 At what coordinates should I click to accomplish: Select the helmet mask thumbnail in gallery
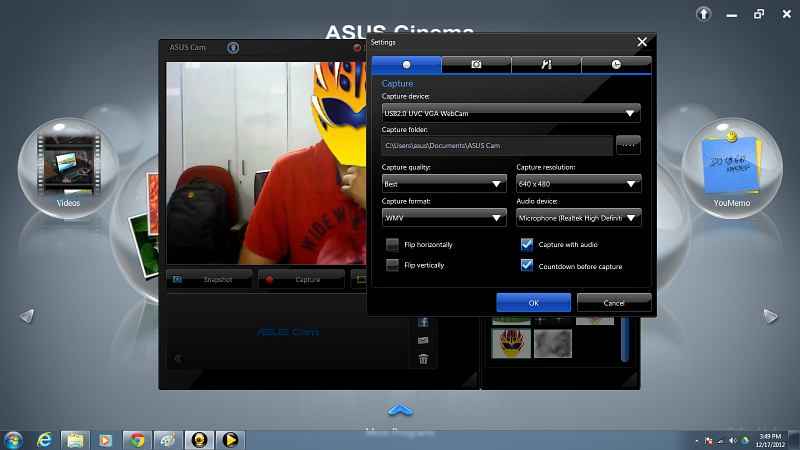pos(511,343)
